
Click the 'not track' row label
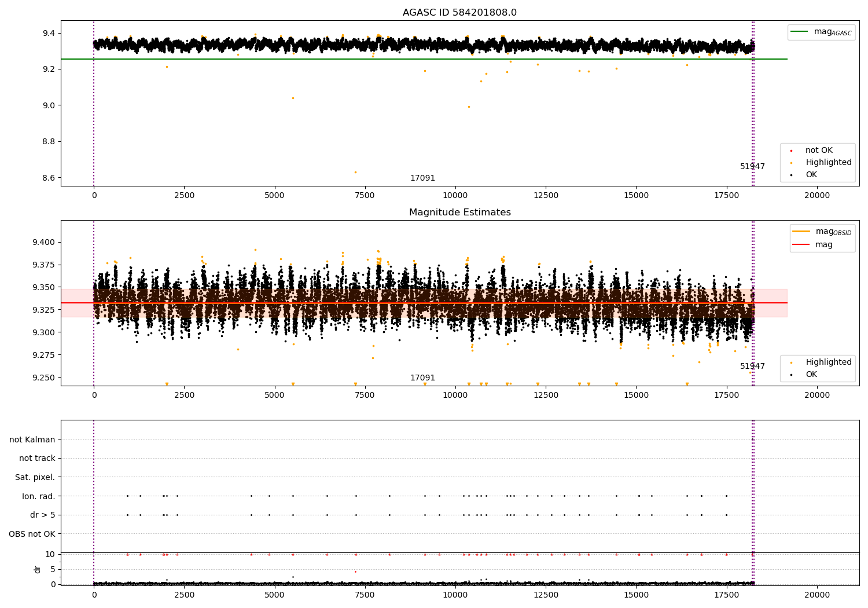37,459
